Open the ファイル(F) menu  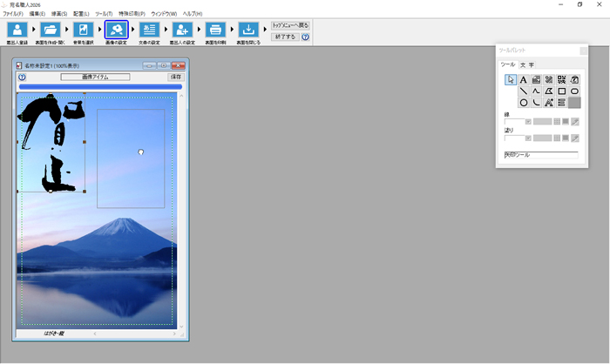(x=13, y=14)
